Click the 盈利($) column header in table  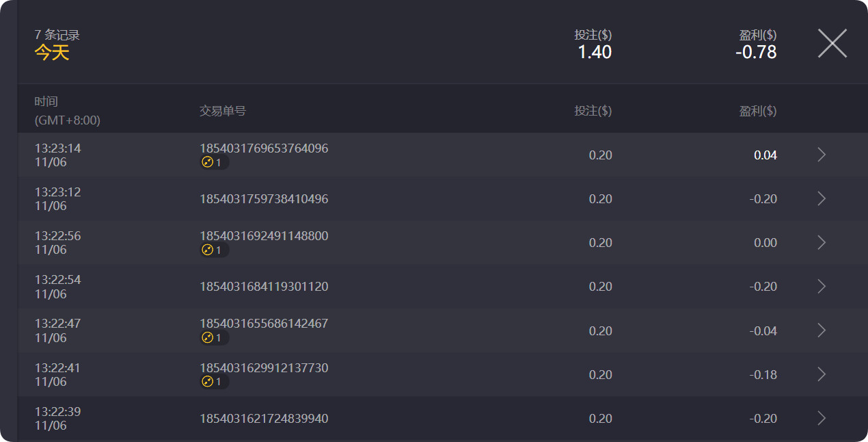[x=757, y=111]
